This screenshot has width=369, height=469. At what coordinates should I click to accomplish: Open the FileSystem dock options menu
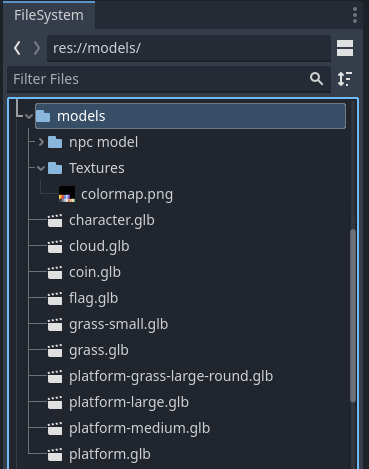[355, 15]
